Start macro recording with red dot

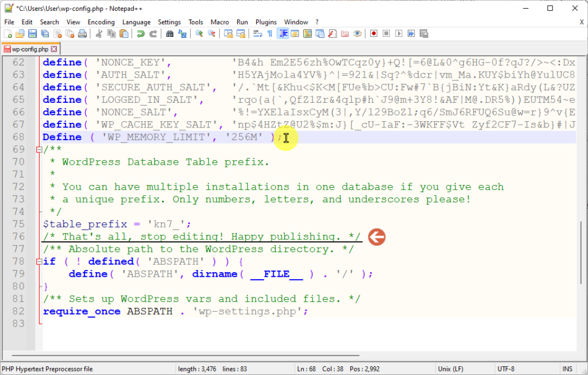click(374, 34)
